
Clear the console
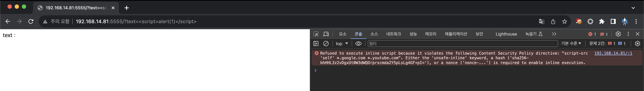click(326, 44)
